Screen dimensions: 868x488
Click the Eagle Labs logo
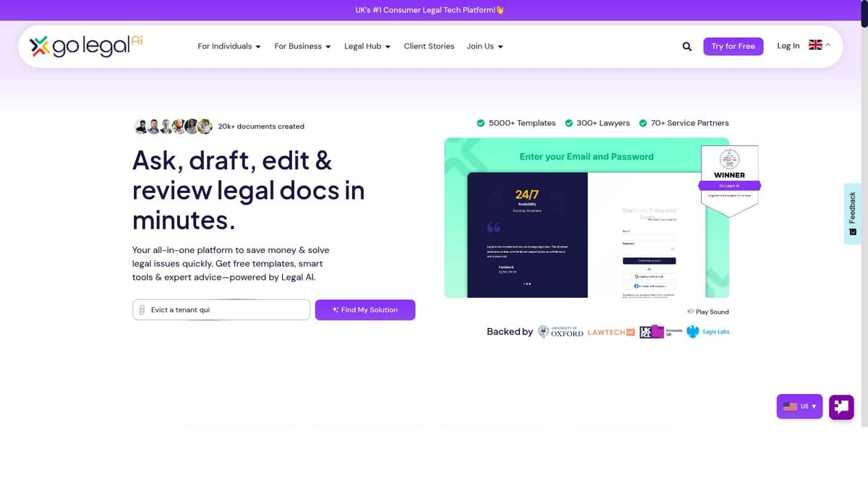coord(707,332)
